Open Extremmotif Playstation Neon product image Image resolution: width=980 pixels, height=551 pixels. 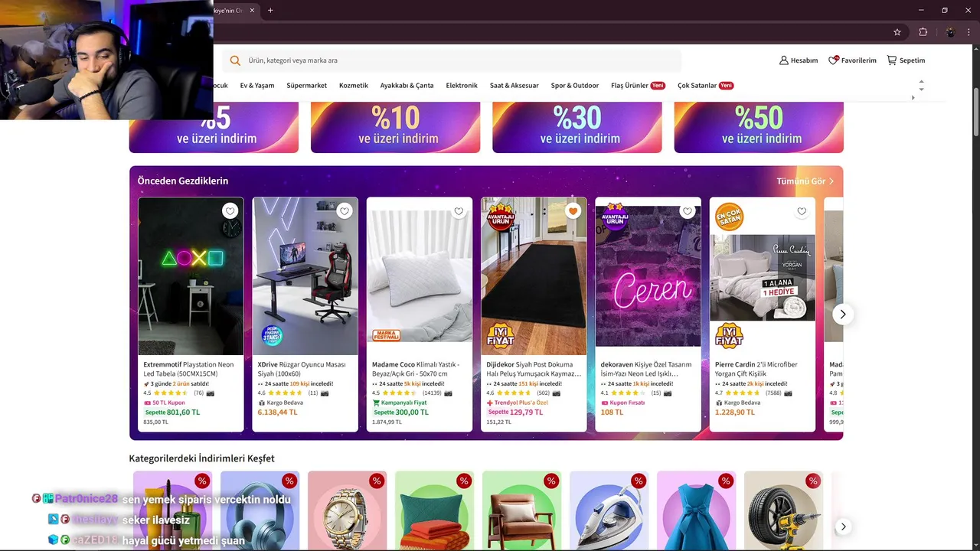point(191,276)
